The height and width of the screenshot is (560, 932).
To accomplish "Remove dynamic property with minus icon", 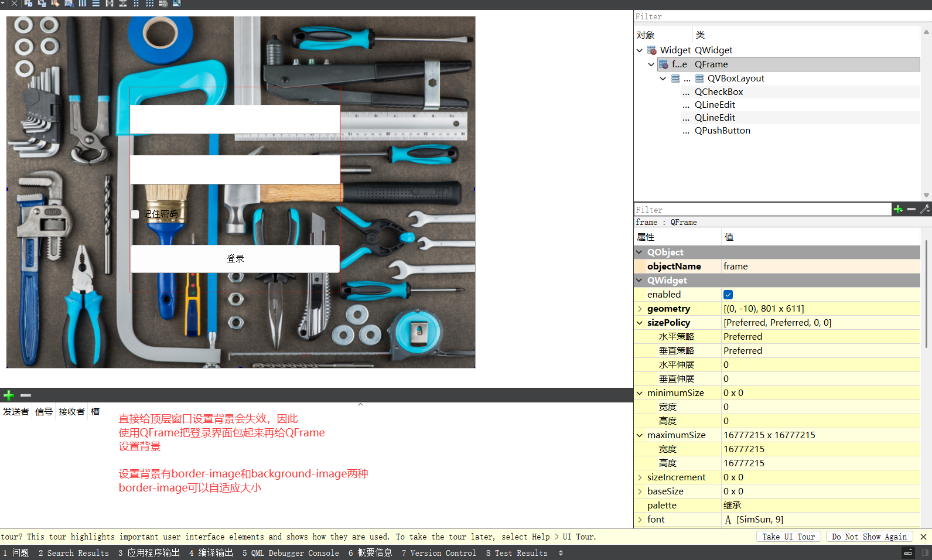I will pyautogui.click(x=911, y=209).
